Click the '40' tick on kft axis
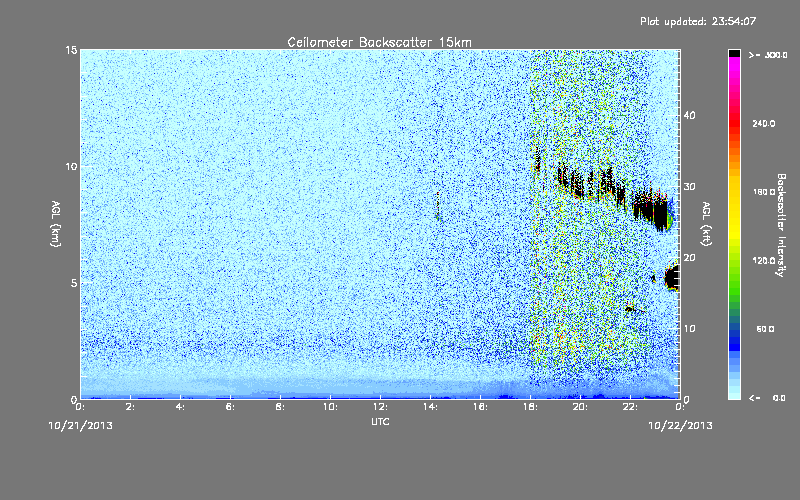 pos(689,115)
